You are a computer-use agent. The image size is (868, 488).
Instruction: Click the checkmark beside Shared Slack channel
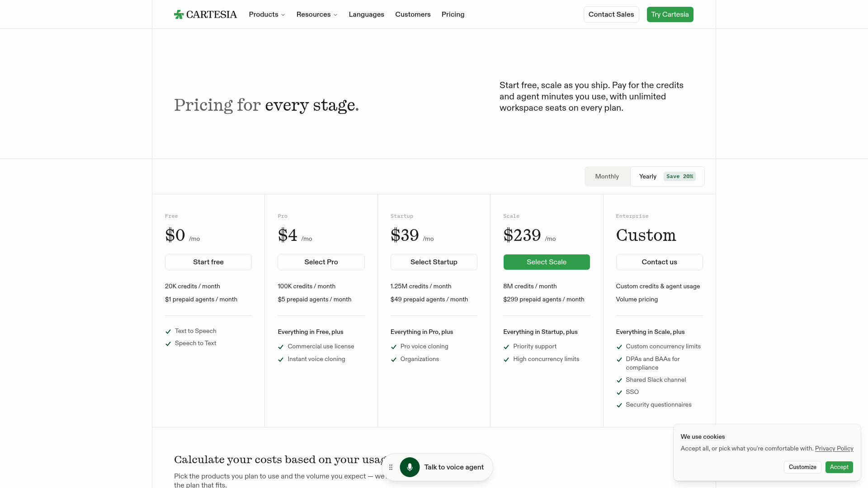(x=619, y=380)
